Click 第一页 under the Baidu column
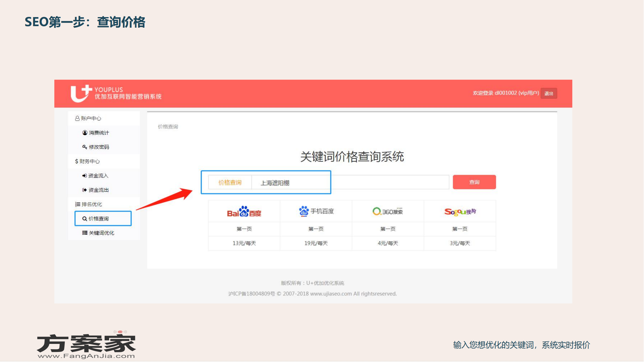The height and width of the screenshot is (362, 644). point(244,229)
